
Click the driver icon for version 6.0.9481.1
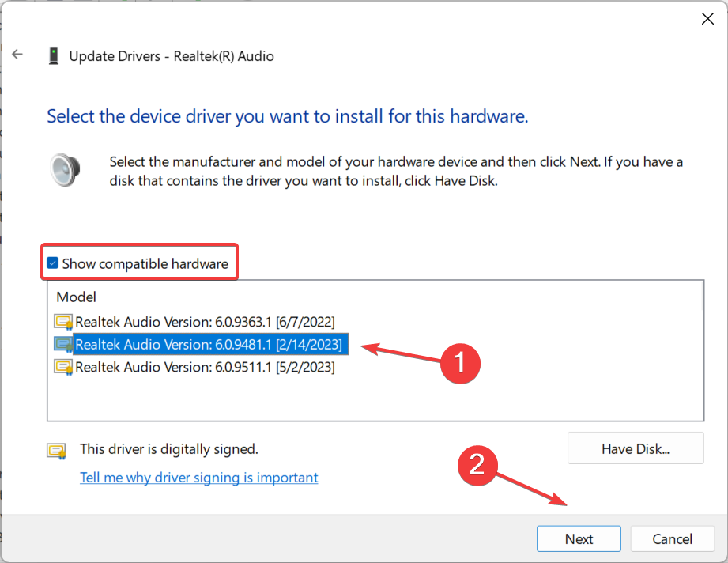click(x=63, y=345)
